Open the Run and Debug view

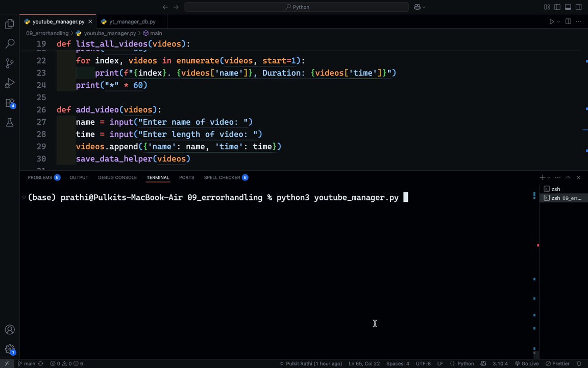[10, 83]
